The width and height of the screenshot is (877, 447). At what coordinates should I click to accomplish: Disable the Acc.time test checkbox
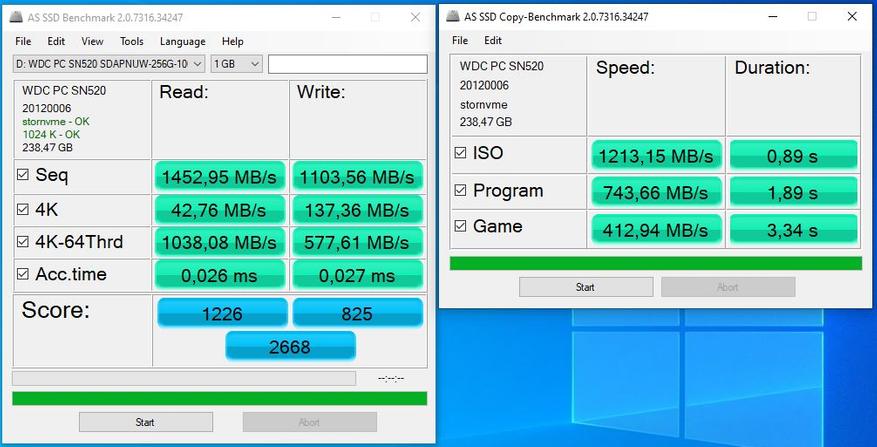point(23,274)
